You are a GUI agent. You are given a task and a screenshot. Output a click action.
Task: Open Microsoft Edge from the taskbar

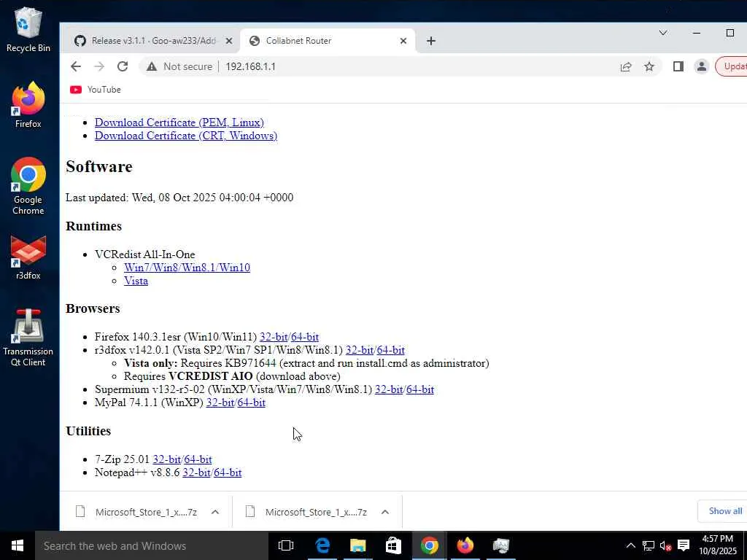tap(322, 545)
